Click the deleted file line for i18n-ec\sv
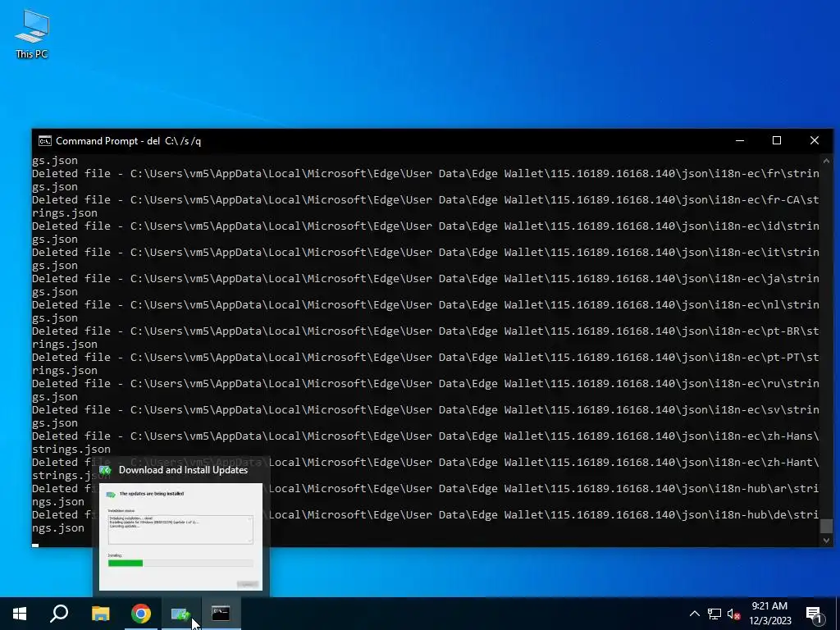 tap(426, 416)
